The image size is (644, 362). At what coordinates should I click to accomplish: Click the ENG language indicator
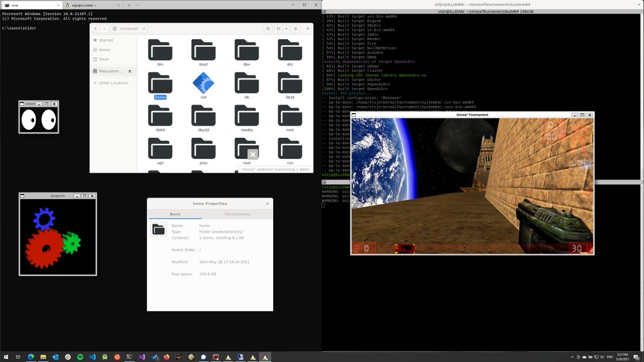pos(610,357)
